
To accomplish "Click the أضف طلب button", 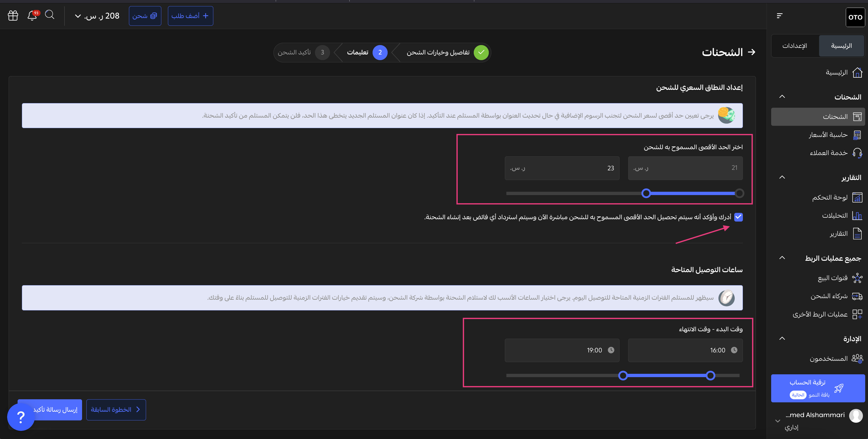I will point(190,16).
